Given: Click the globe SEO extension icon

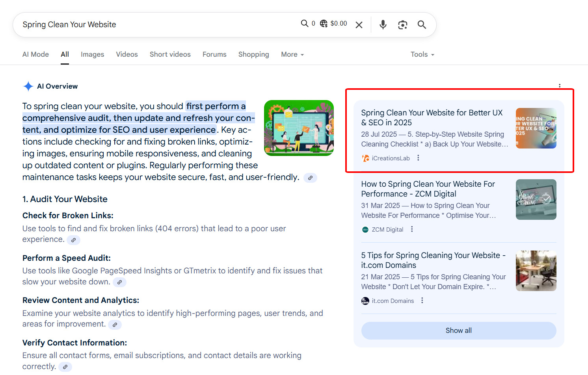Looking at the screenshot, I should [324, 24].
